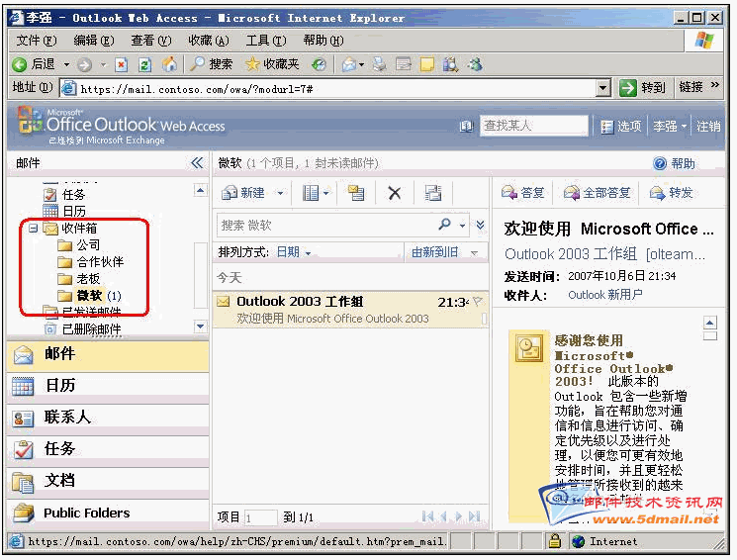
Task: Delete the selected message with X icon
Action: point(394,193)
